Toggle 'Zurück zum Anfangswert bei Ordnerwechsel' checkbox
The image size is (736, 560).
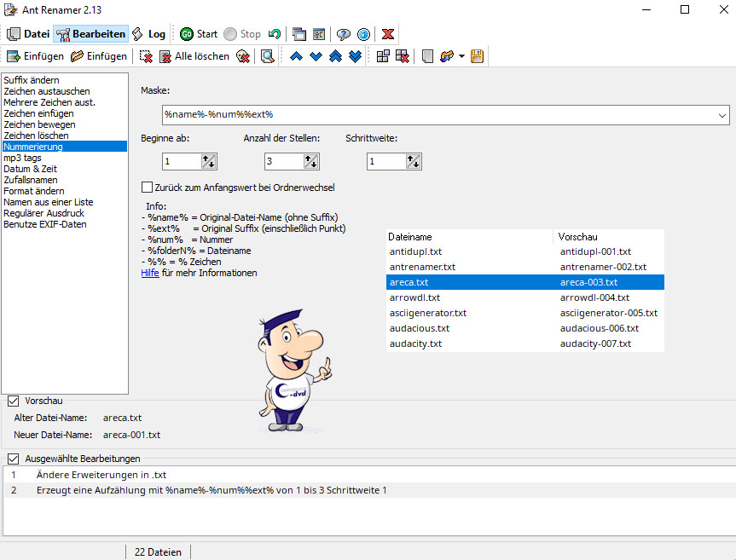[x=148, y=188]
